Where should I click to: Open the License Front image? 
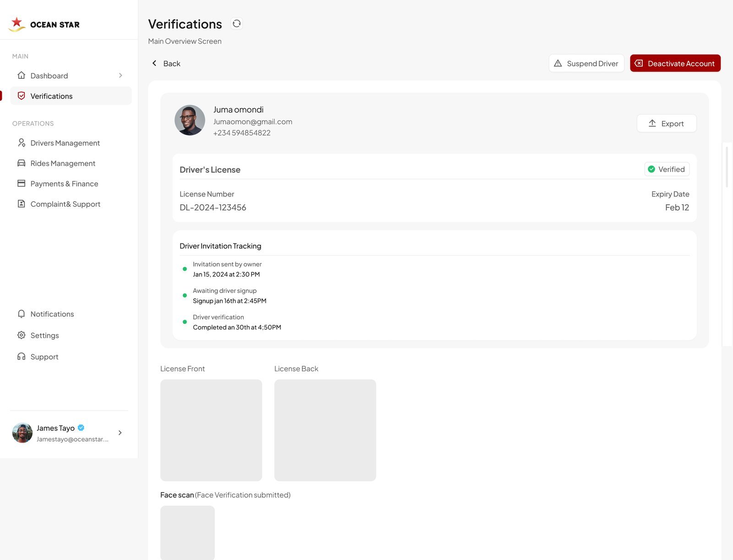tap(211, 430)
